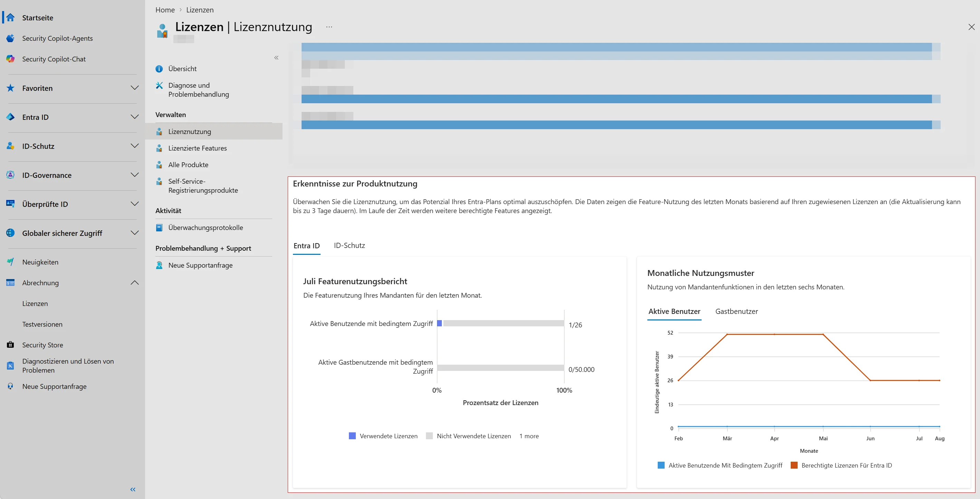Image resolution: width=980 pixels, height=499 pixels.
Task: Click the 'Juli Featurenutzungsbericht' heading
Action: [x=355, y=281]
